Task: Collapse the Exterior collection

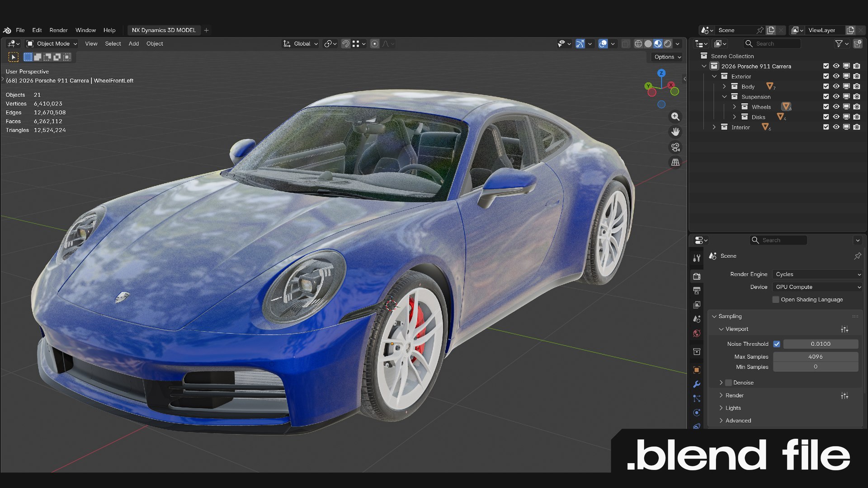Action: tap(714, 76)
